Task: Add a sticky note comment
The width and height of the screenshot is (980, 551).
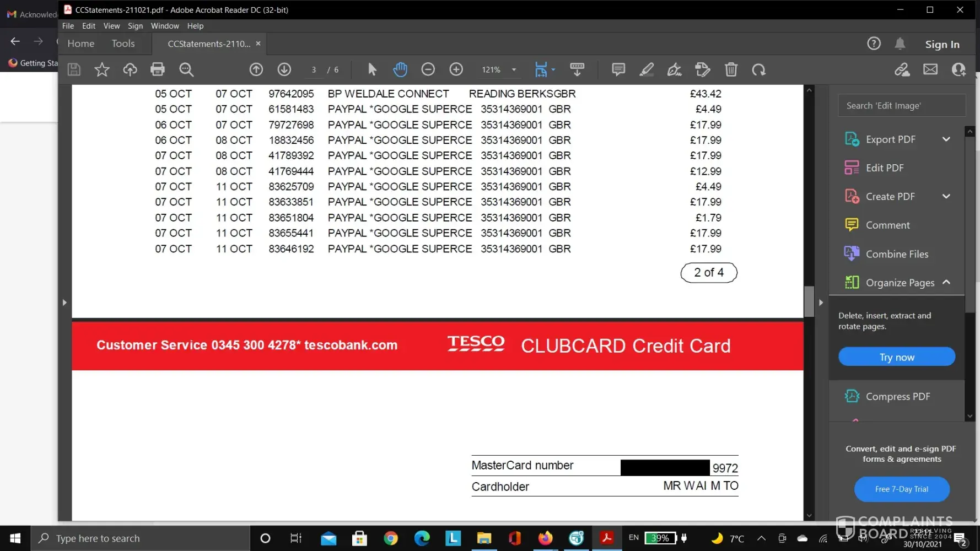Action: (x=618, y=69)
